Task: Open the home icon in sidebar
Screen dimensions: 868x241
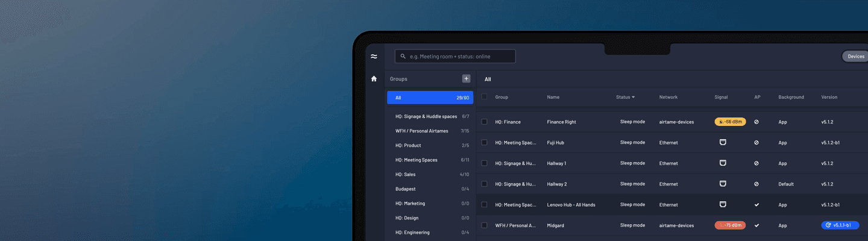Action: [x=374, y=78]
